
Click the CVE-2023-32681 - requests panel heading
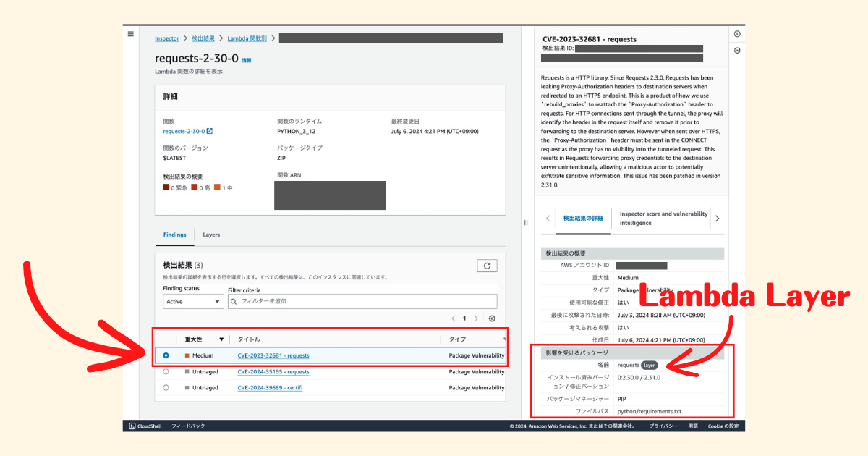[590, 39]
